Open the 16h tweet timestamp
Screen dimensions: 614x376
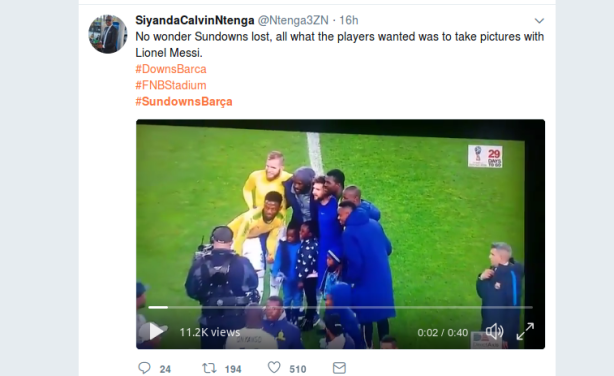tap(349, 20)
